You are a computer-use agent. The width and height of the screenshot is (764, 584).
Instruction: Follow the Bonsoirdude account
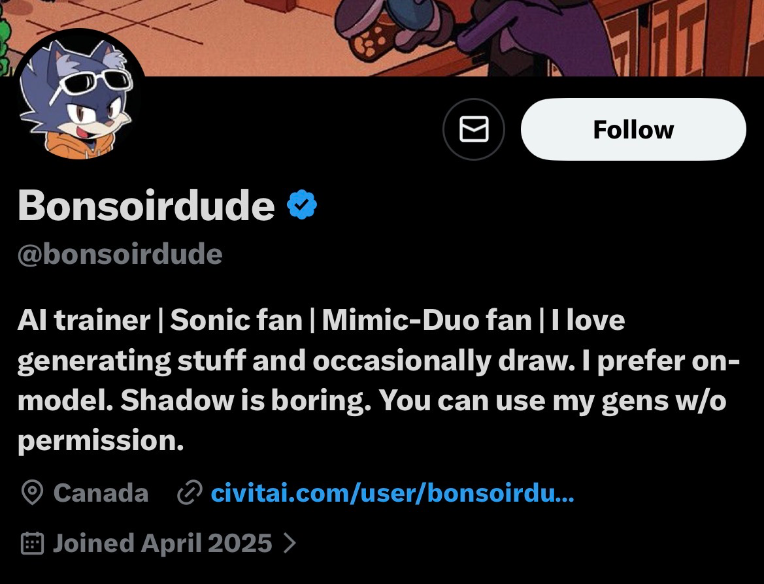[x=633, y=130]
